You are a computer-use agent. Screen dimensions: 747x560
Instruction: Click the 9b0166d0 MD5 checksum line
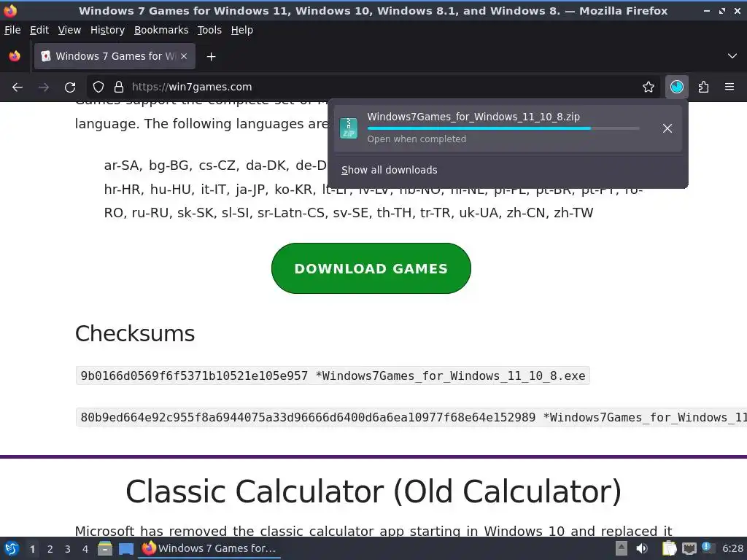[333, 376]
